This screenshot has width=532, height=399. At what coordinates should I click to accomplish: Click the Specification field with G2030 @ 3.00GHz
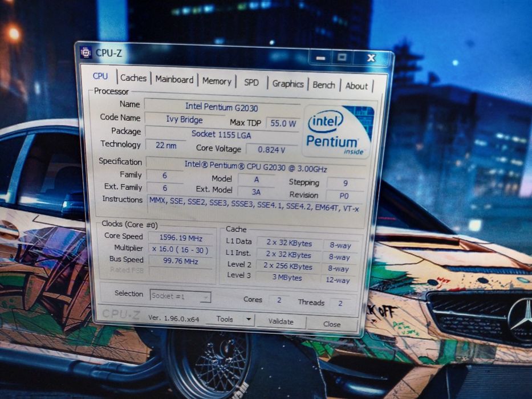(x=255, y=167)
